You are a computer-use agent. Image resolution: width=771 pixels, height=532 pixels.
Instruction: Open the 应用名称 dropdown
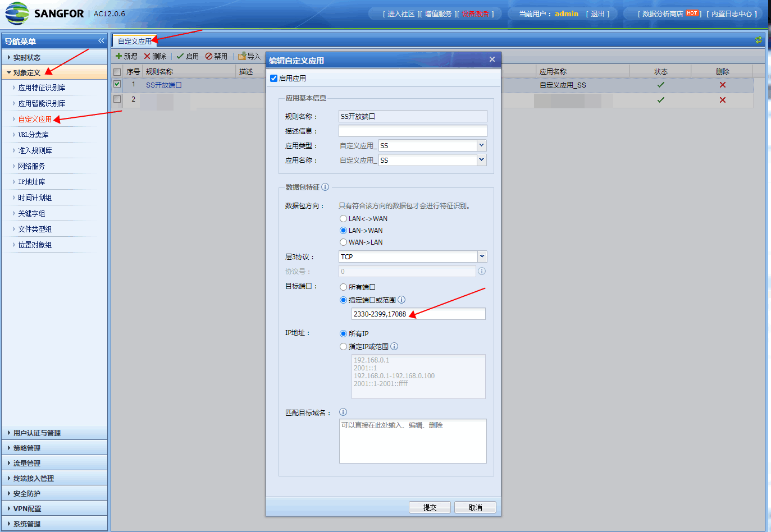tap(481, 160)
